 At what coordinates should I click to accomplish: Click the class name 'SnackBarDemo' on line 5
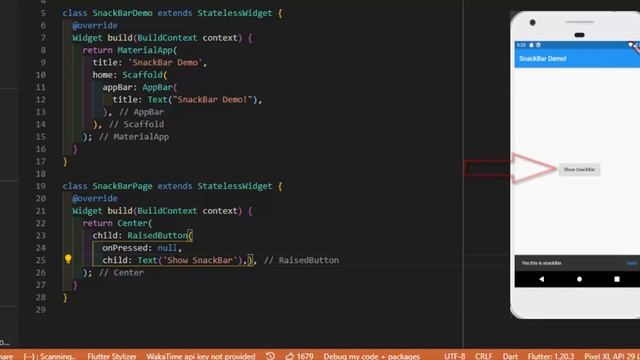click(x=122, y=13)
